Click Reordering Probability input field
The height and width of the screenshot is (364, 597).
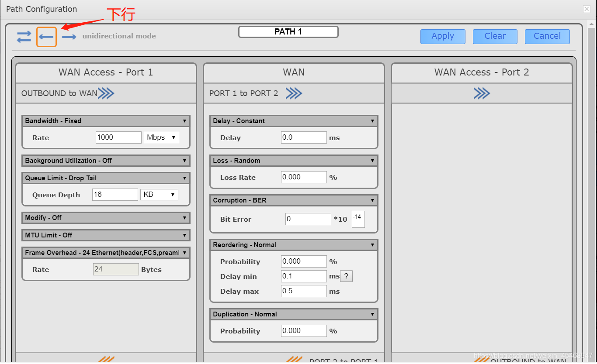pyautogui.click(x=304, y=261)
